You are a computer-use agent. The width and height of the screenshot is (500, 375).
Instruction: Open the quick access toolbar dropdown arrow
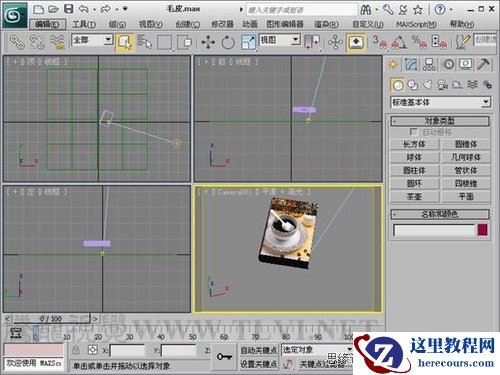coord(125,9)
